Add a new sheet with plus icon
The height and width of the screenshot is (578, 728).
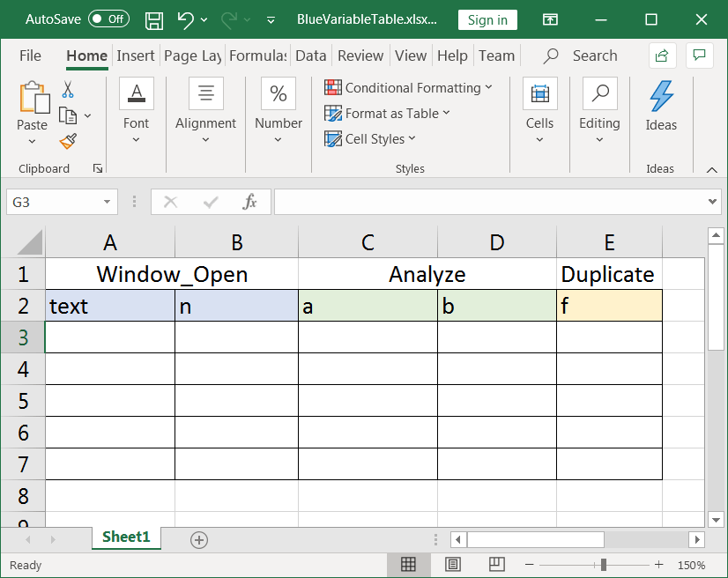198,540
